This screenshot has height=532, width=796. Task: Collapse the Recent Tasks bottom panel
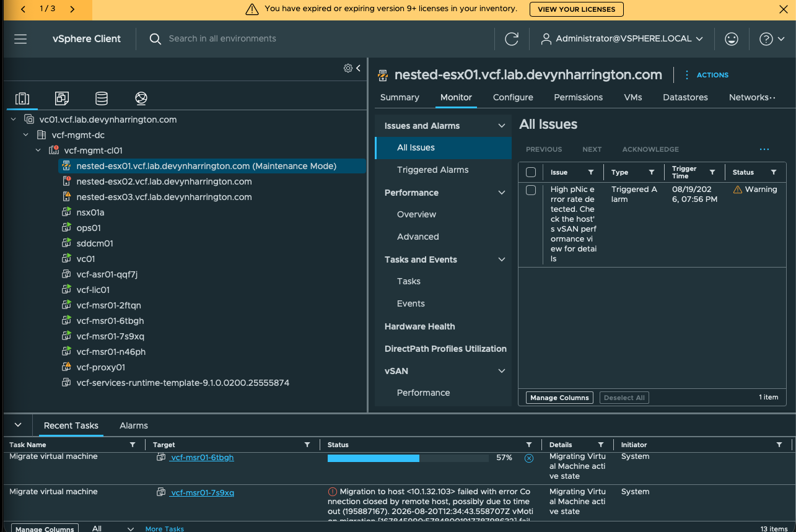point(18,425)
